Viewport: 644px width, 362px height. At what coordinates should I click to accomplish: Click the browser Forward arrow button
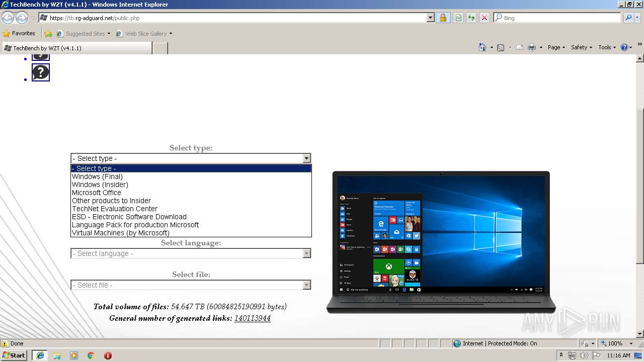click(x=22, y=18)
